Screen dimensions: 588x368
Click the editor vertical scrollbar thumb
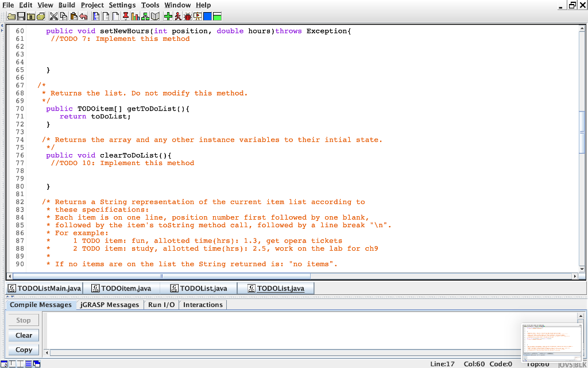click(x=582, y=132)
